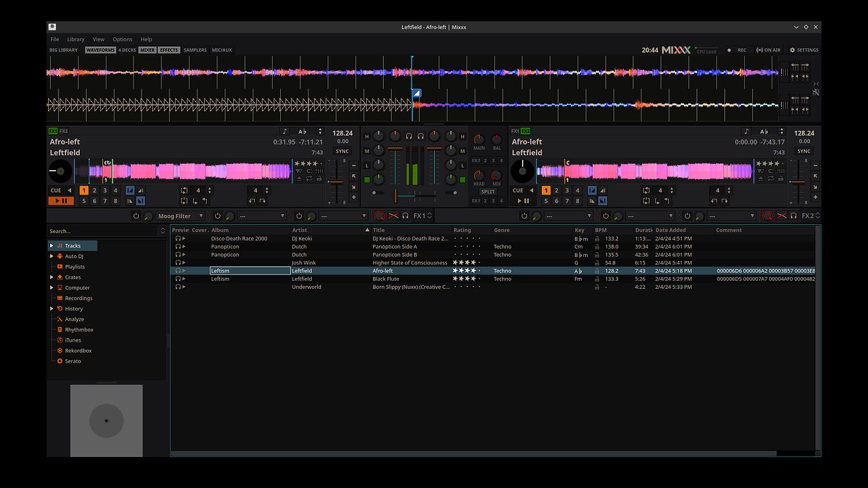
Task: Click the crossfader in the mixer
Action: tap(415, 196)
